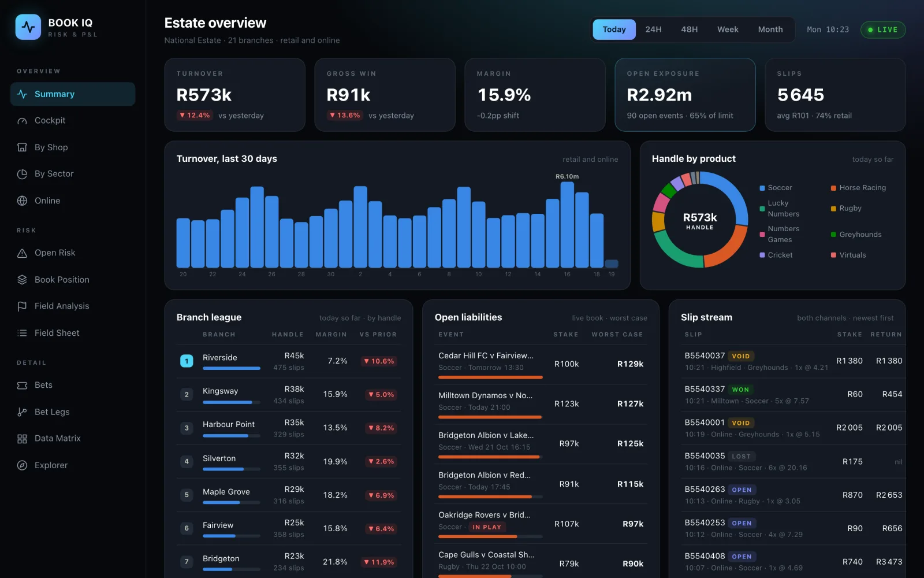Click the Data Matrix grid icon
The width and height of the screenshot is (924, 578).
[22, 439]
